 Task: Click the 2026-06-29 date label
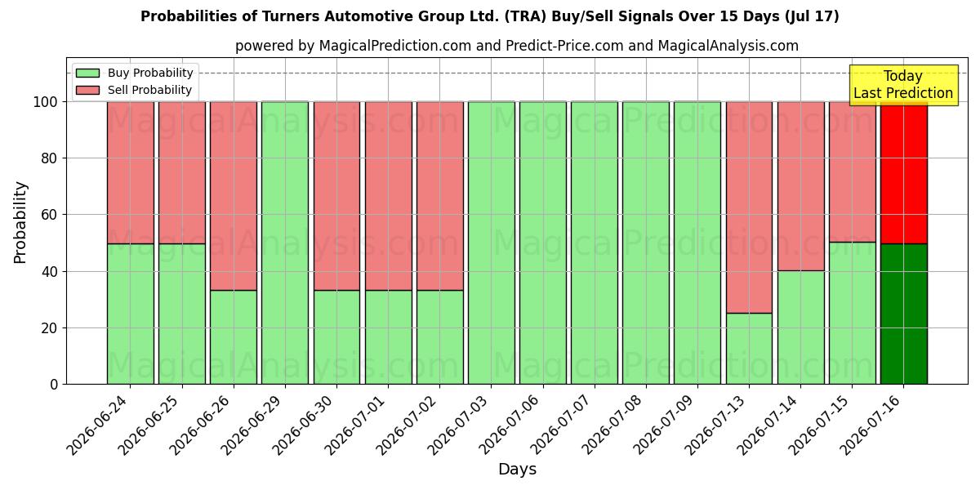click(x=254, y=423)
